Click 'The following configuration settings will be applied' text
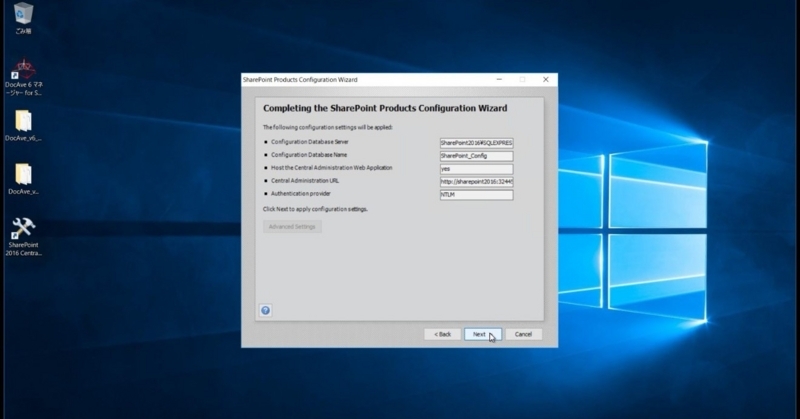The image size is (800, 419). 328,127
